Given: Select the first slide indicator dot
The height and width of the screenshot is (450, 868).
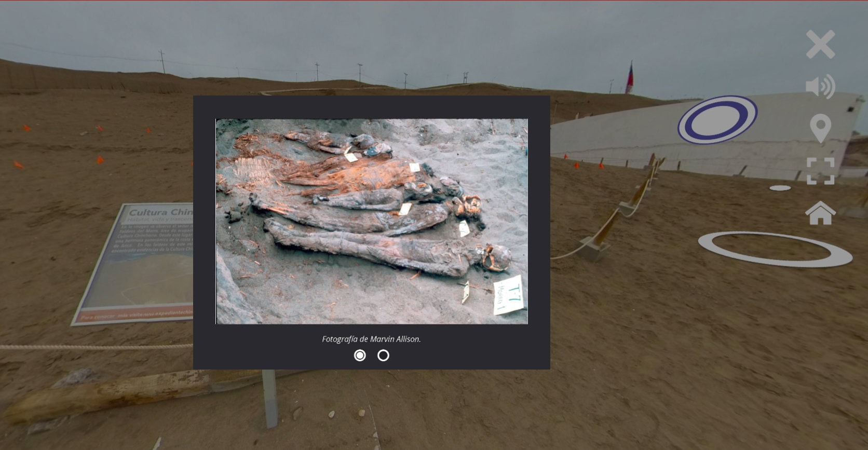Looking at the screenshot, I should 360,356.
